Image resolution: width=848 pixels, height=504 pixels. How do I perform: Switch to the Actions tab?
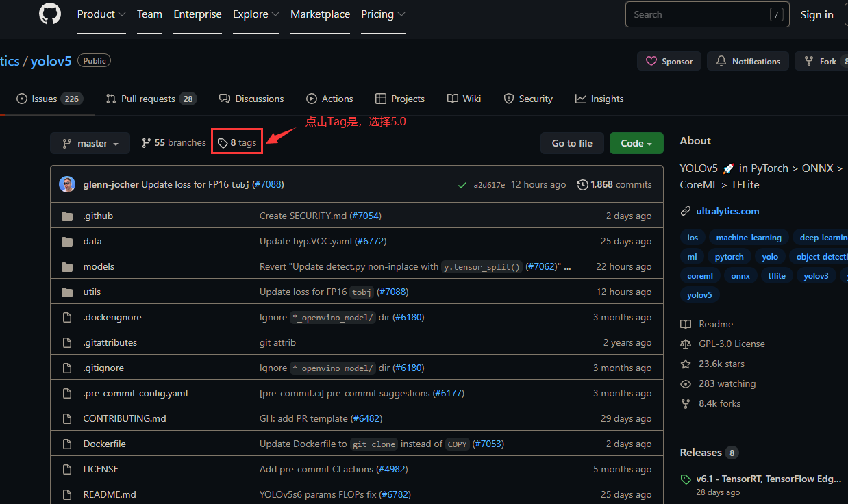tap(330, 99)
